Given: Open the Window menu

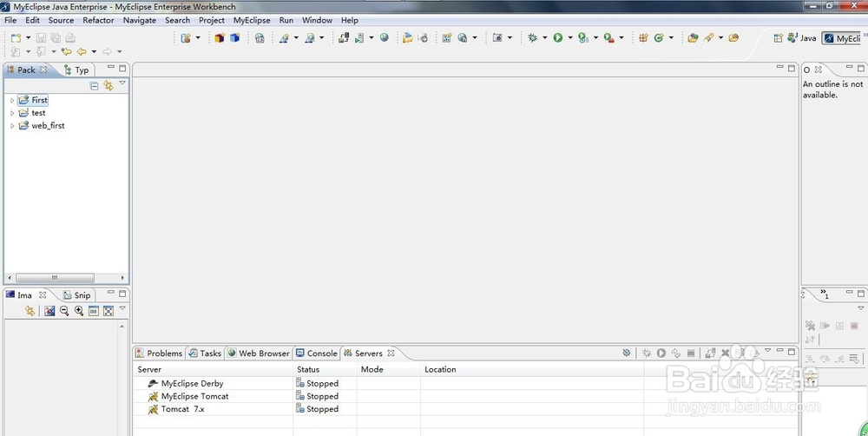Looking at the screenshot, I should (317, 20).
